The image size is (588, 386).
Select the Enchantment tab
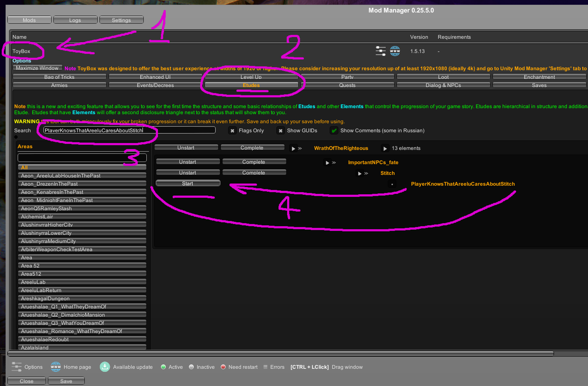coord(539,77)
